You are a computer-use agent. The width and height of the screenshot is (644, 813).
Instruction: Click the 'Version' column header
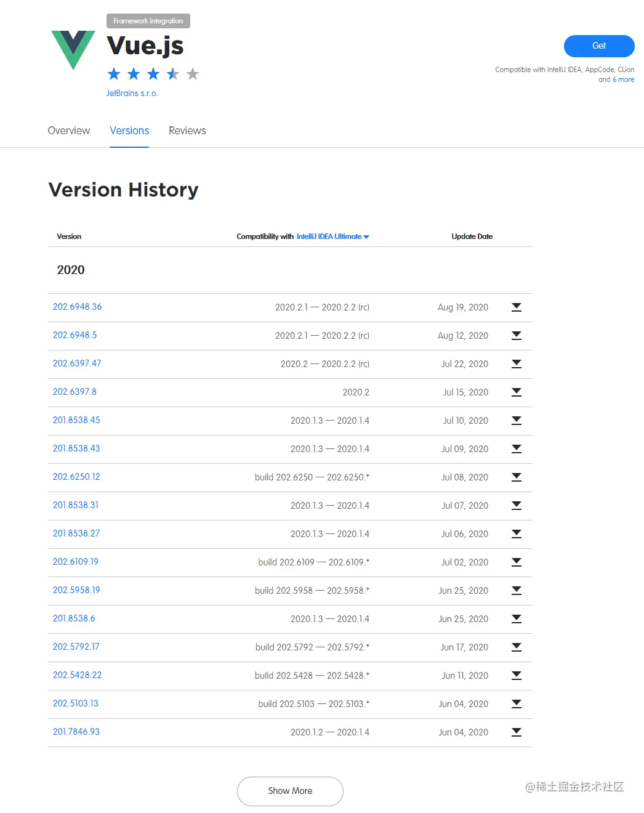tap(69, 237)
